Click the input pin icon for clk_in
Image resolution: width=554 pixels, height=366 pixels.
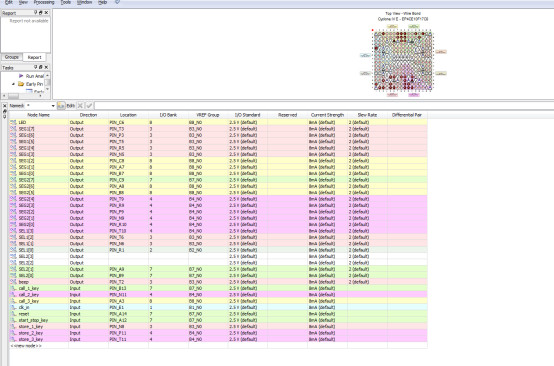click(13, 307)
